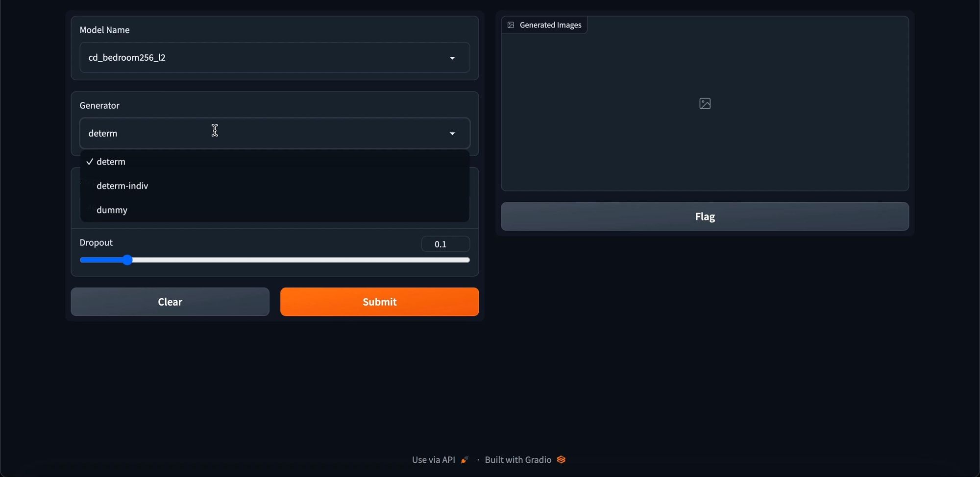Click the orange Gradio logo icon
This screenshot has width=980, height=477.
(x=561, y=460)
